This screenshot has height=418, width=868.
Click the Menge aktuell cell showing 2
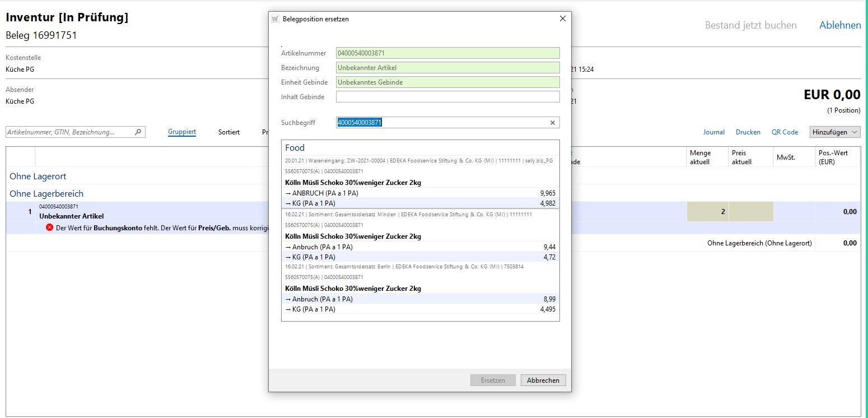click(x=707, y=212)
